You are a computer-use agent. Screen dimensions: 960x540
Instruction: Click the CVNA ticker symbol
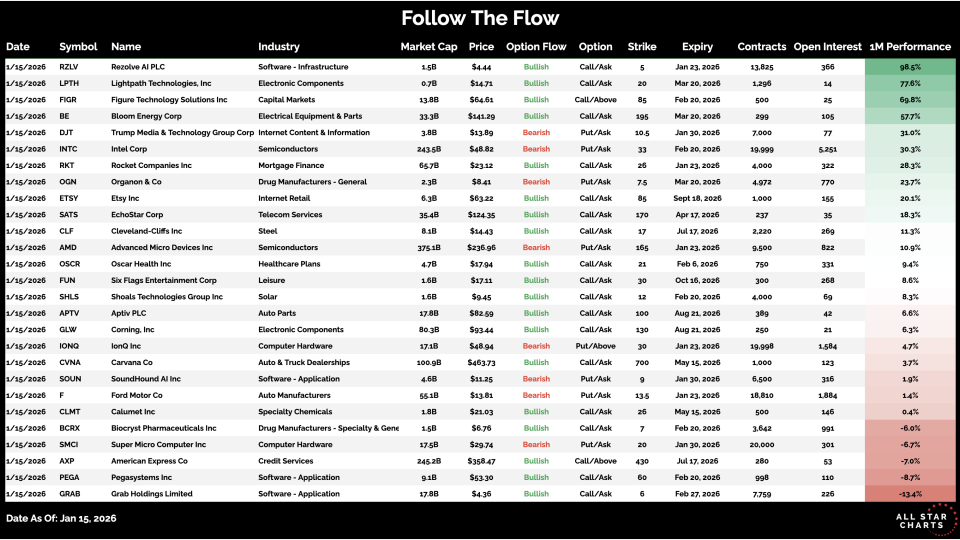pos(71,363)
